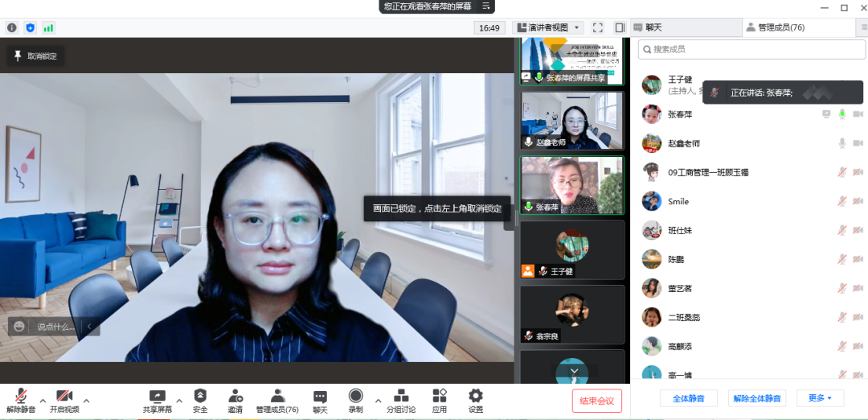Open the 演讲者视图 view dropdown
Screen dimensions: 868x420
tap(547, 27)
